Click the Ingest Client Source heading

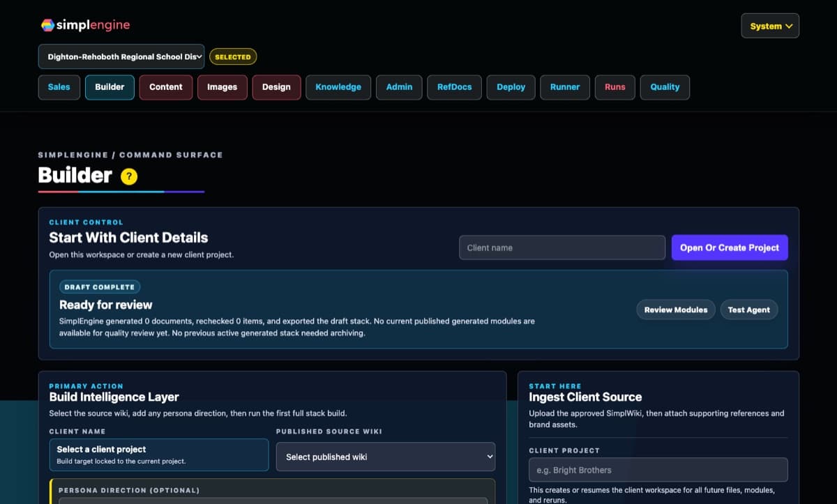coord(585,397)
